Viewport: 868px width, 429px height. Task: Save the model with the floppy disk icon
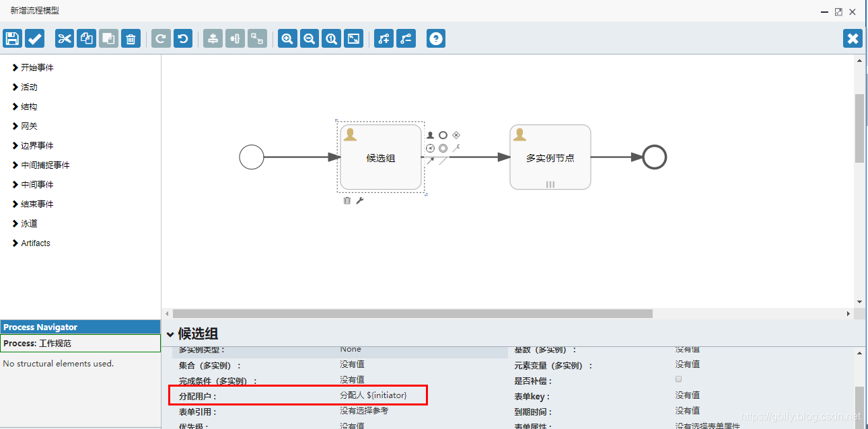pos(12,38)
